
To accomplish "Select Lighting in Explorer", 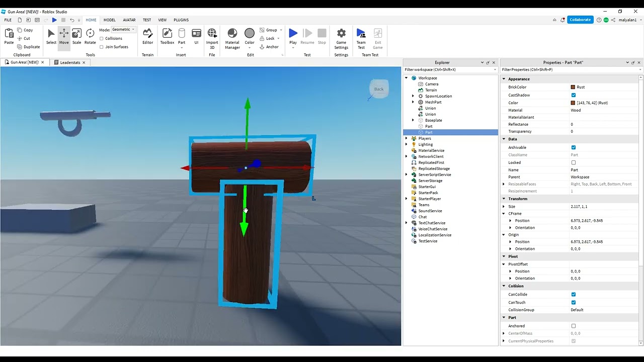I will [426, 144].
